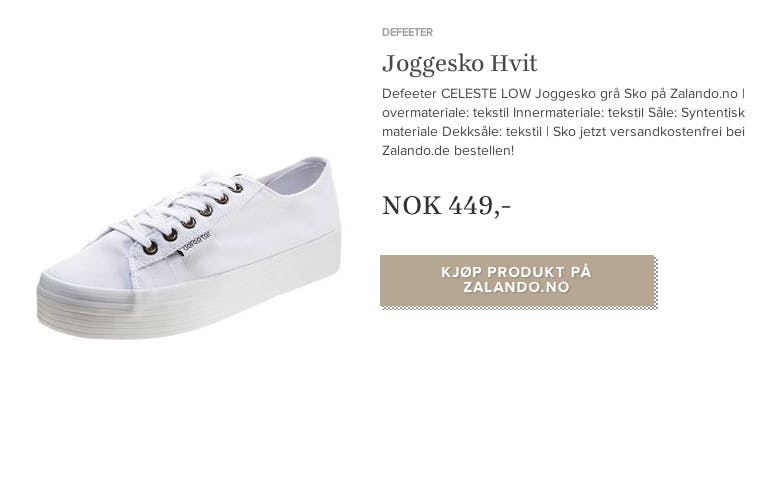Click the word bestellen! in description

pyautogui.click(x=484, y=151)
